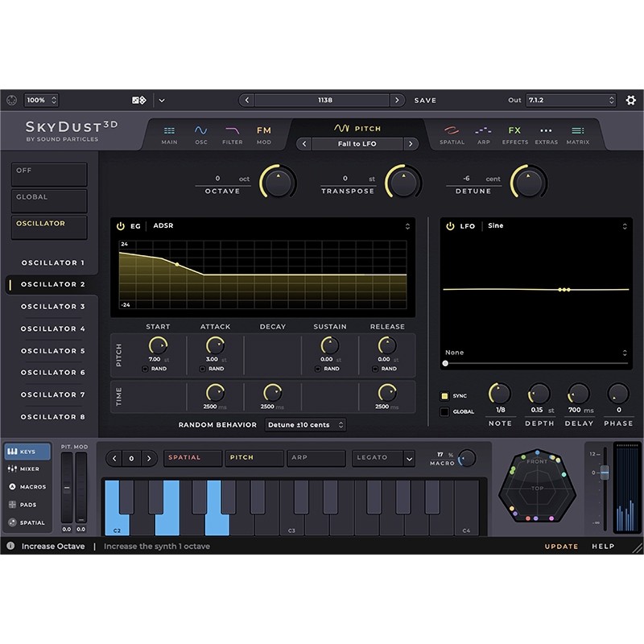The height and width of the screenshot is (644, 644).
Task: Click the randomize dice icon
Action: tap(138, 100)
